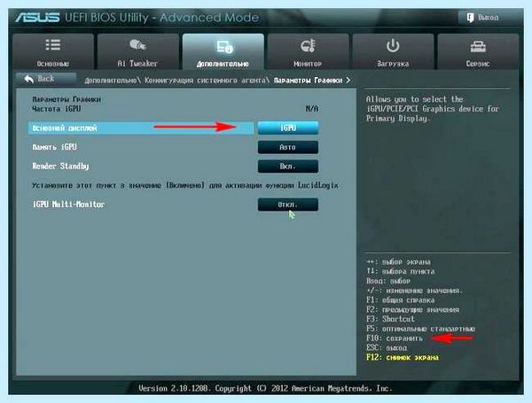The height and width of the screenshot is (403, 532).
Task: Click the F1: общая справка hint
Action: pyautogui.click(x=400, y=300)
